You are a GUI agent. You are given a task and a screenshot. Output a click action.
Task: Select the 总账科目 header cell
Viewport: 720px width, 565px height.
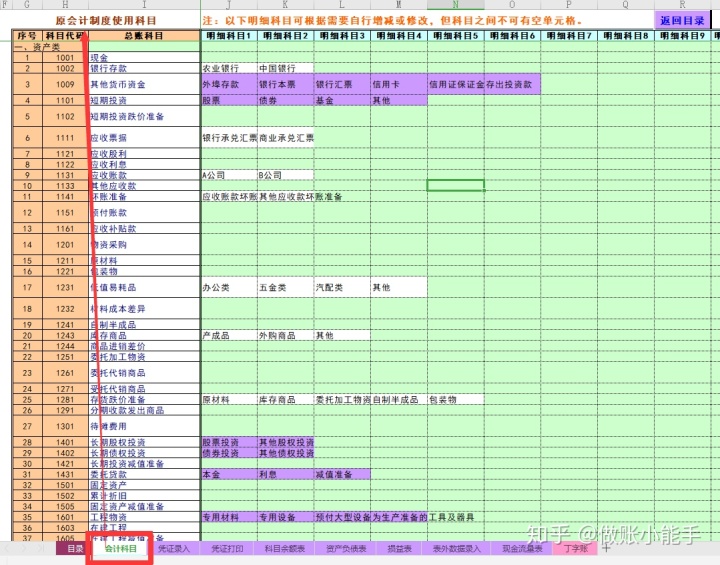(x=144, y=36)
